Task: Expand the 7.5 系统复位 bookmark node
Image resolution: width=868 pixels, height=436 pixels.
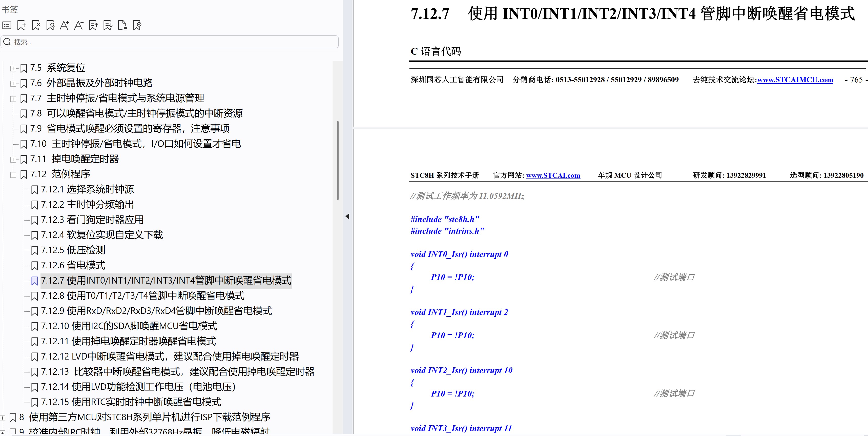Action: (x=13, y=68)
